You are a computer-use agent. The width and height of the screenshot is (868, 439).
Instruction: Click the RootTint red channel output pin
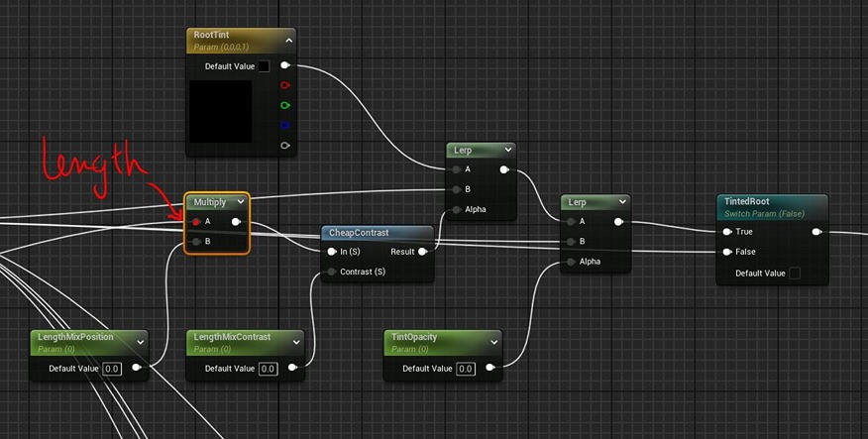pyautogui.click(x=285, y=85)
